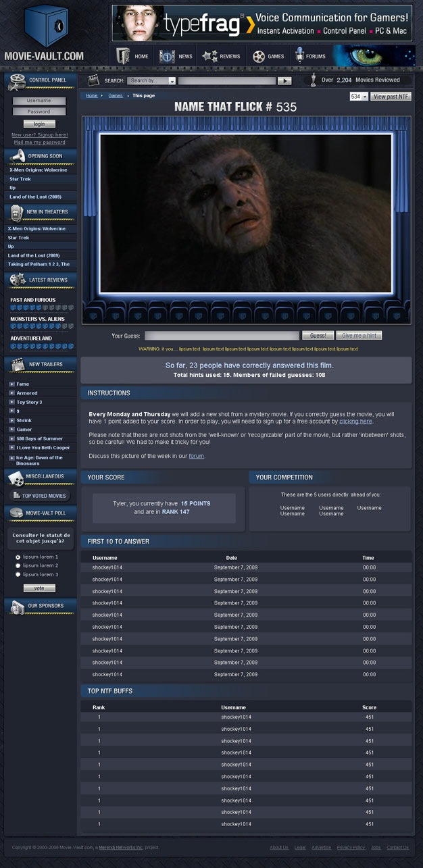Go to the Home nav tab
The height and width of the screenshot is (868, 423).
point(134,56)
